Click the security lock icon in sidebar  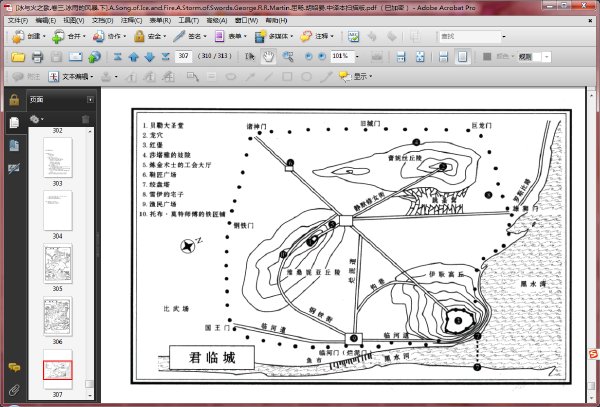pyautogui.click(x=14, y=100)
